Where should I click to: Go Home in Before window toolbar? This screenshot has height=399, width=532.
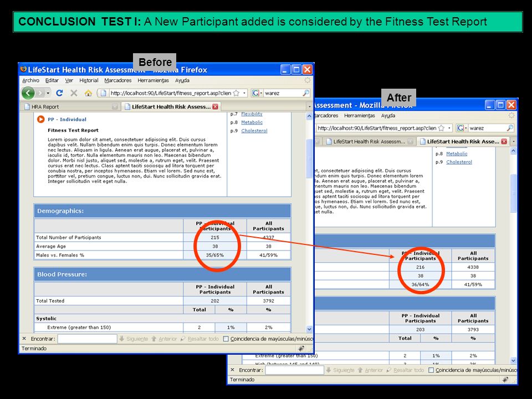[x=88, y=93]
